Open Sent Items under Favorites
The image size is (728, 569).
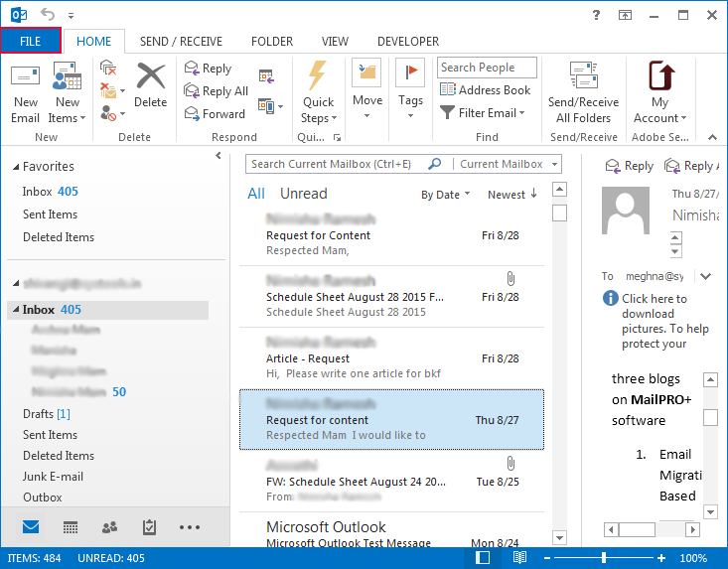(50, 214)
